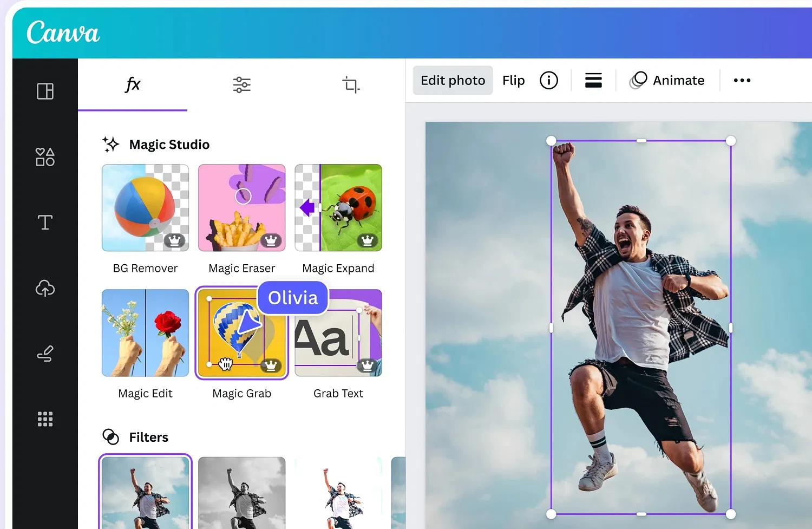Select the BG Remover tool
Screen dimensions: 812x529
145,207
